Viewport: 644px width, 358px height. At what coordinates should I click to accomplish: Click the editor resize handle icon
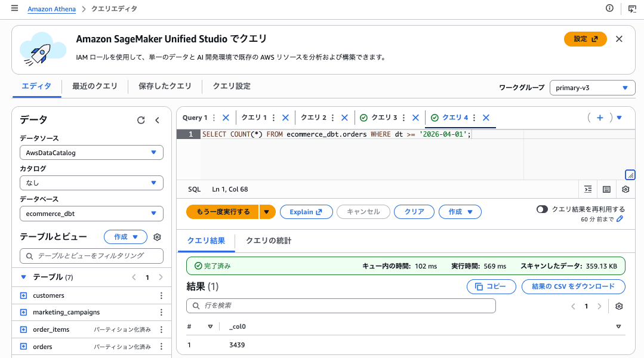click(x=630, y=175)
